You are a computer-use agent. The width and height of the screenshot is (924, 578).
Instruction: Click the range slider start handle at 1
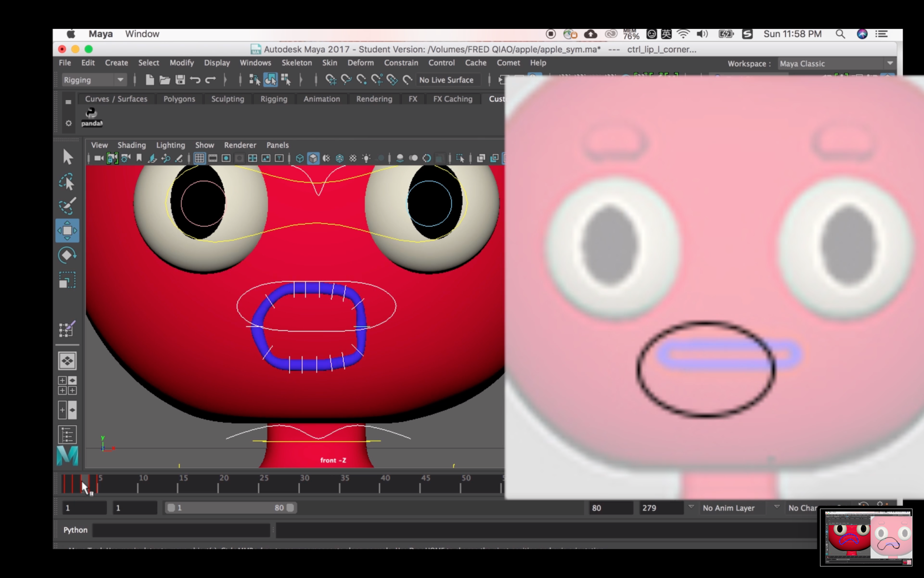pyautogui.click(x=171, y=508)
